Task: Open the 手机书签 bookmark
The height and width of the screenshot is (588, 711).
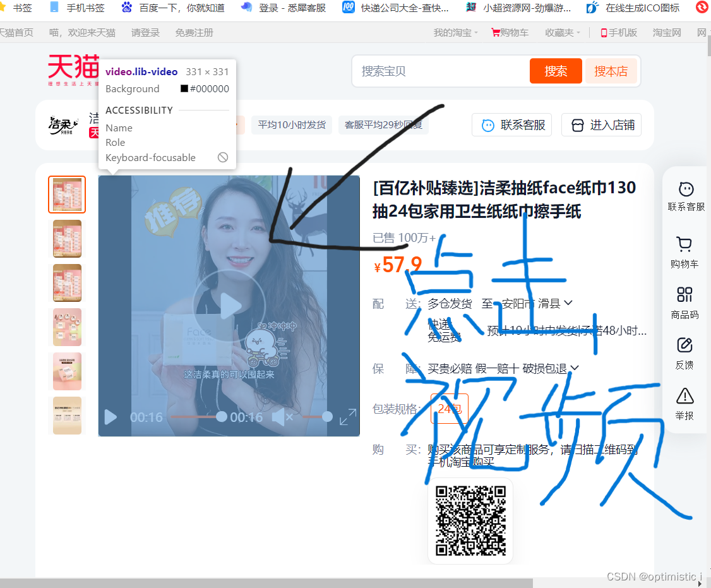Action: (77, 8)
